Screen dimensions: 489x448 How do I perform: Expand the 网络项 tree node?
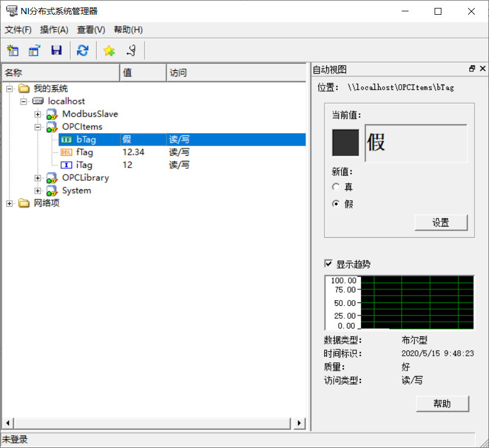click(x=10, y=203)
